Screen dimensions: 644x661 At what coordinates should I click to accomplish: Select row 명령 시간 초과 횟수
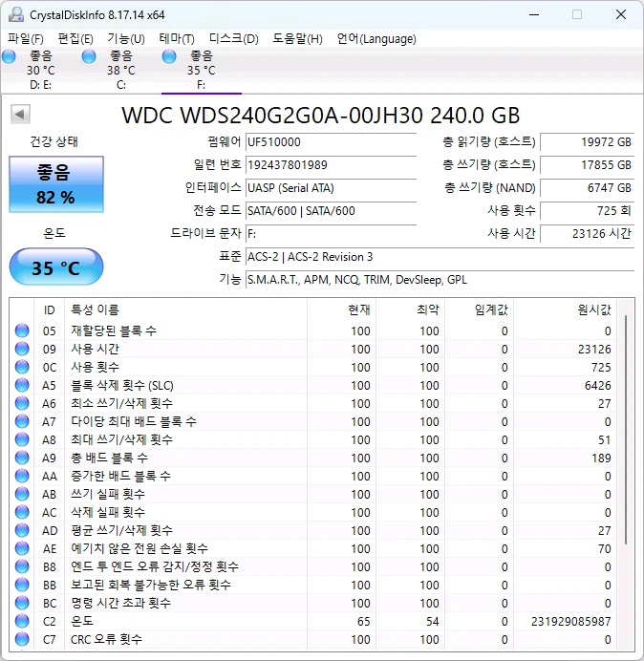pos(313,603)
